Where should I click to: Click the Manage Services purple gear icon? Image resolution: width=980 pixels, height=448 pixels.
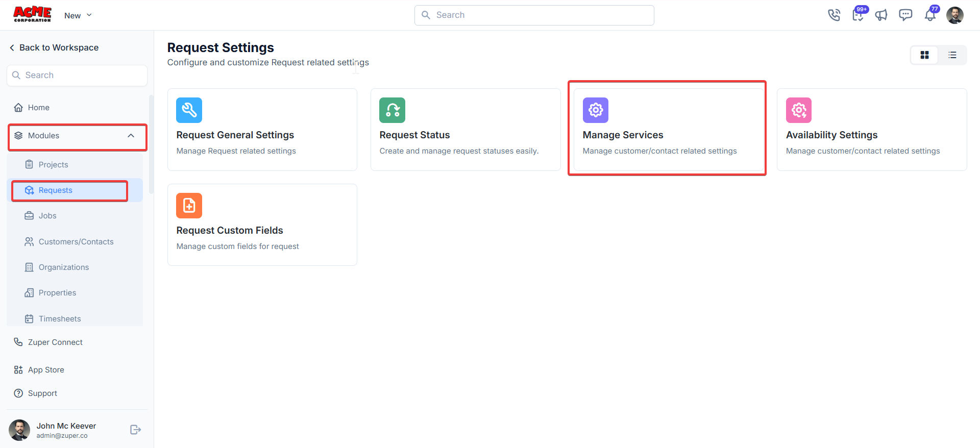click(x=596, y=110)
